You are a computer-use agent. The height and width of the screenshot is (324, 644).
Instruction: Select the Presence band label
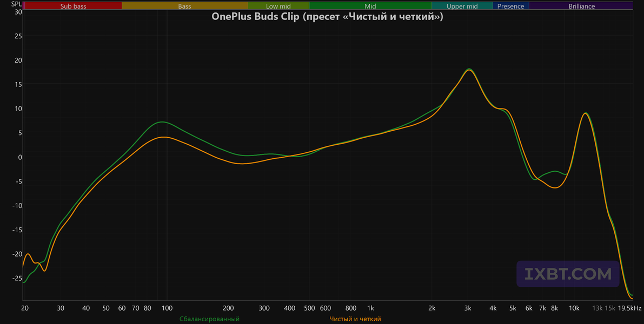click(x=510, y=6)
